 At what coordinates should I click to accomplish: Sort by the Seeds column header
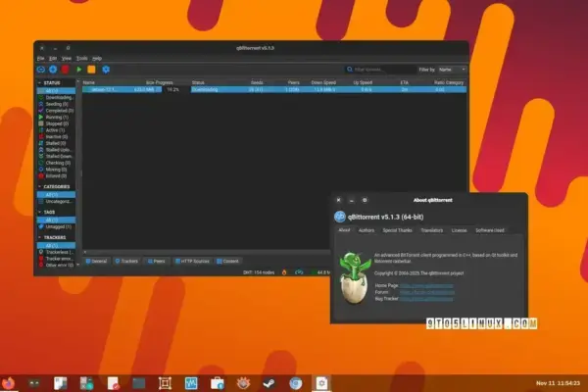pos(257,82)
